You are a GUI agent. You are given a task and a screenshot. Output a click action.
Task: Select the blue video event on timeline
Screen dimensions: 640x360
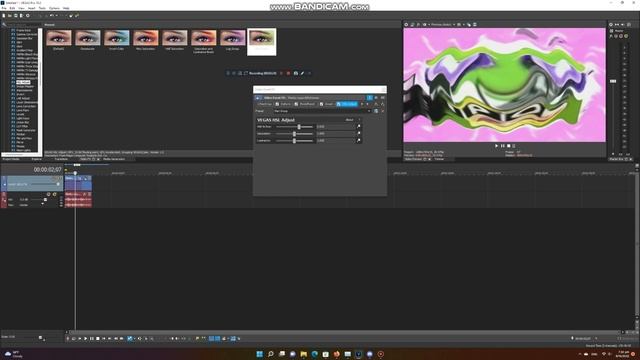click(x=78, y=183)
